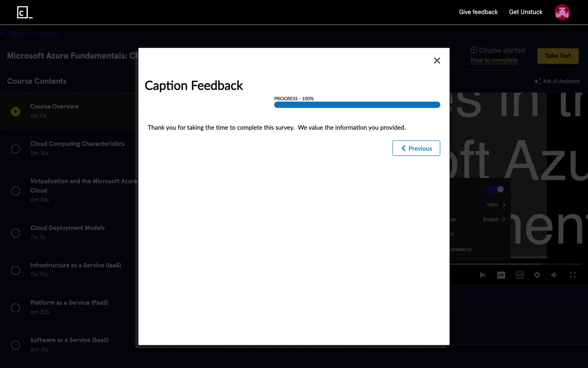Screen dimensions: 588x368
Task: Open video settings gear icon
Action: 537,275
